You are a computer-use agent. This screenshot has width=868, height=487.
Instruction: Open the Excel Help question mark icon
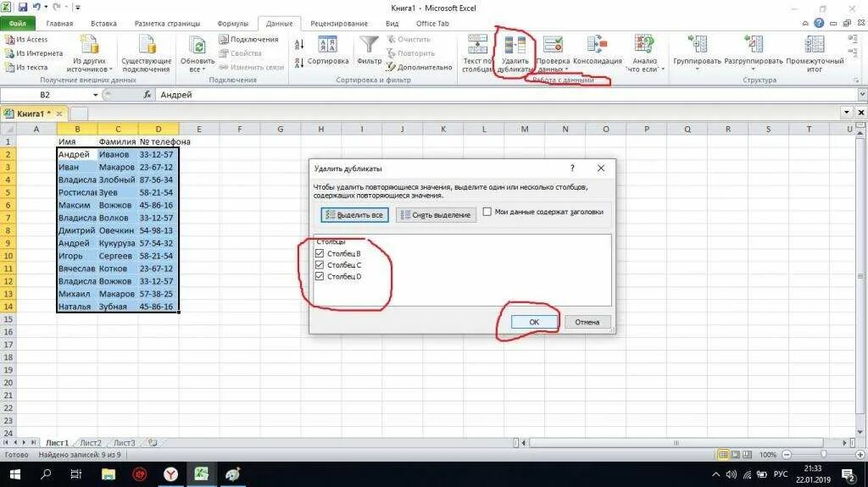(819, 23)
